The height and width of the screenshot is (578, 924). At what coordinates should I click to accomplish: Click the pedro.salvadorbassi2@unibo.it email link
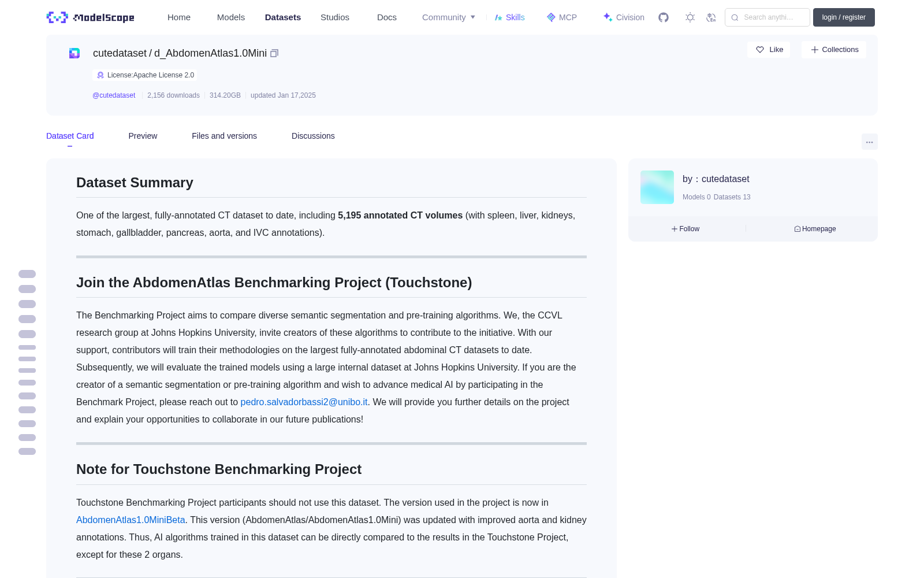(x=304, y=402)
